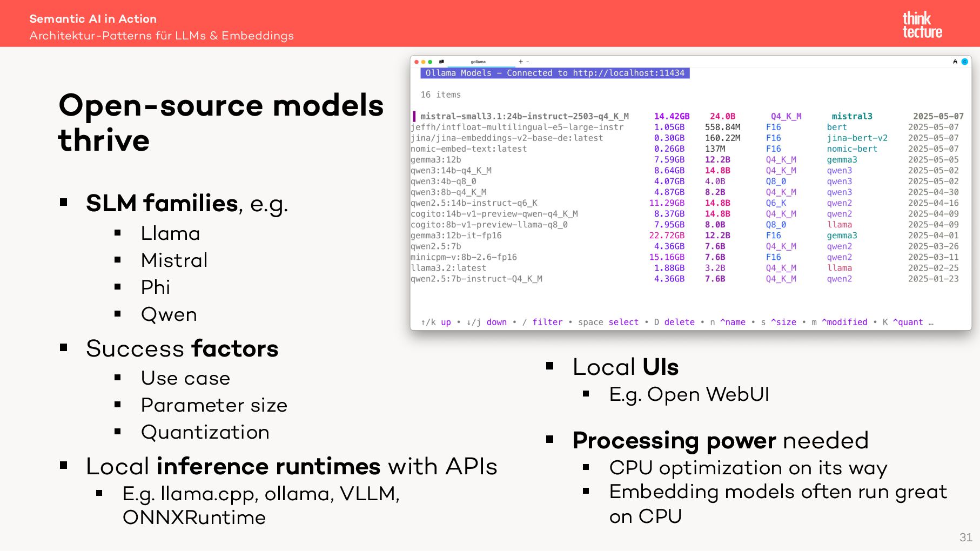Select the cogito:8b-v1-preview-llama-q8_0 row

pyautogui.click(x=685, y=225)
